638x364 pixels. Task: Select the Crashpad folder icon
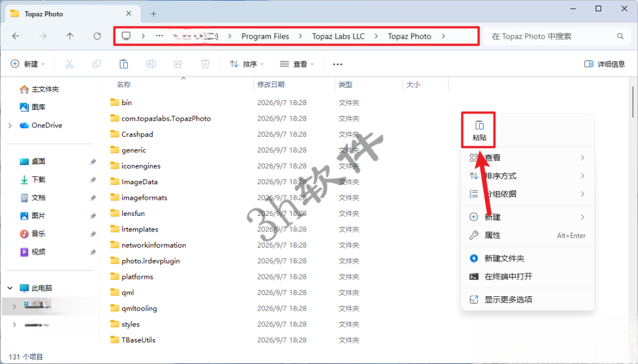click(x=115, y=134)
